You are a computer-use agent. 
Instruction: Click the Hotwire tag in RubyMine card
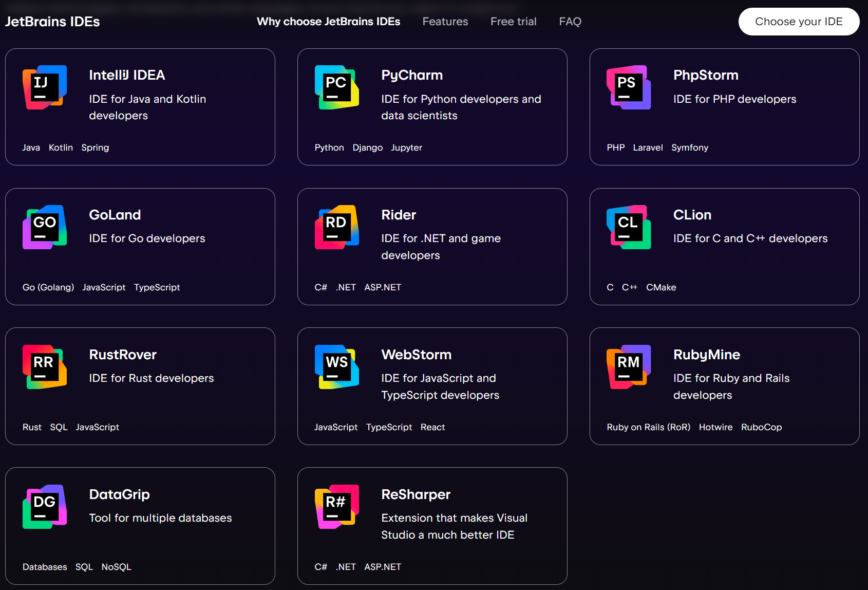click(715, 427)
